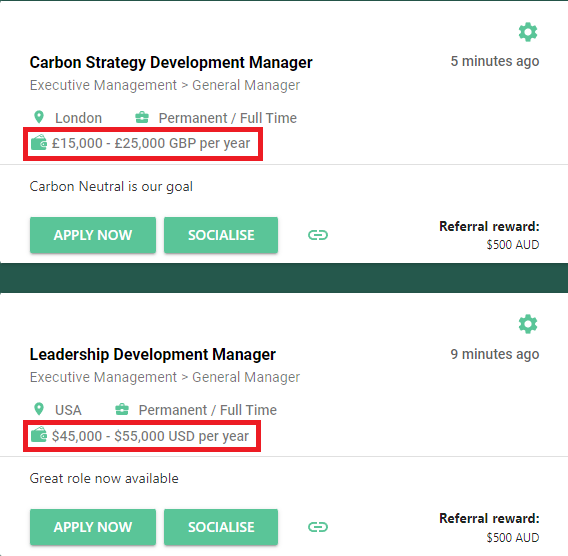Apply now for Carbon Strategy Development Manager
Viewport: 568px width, 556px height.
pyautogui.click(x=93, y=235)
